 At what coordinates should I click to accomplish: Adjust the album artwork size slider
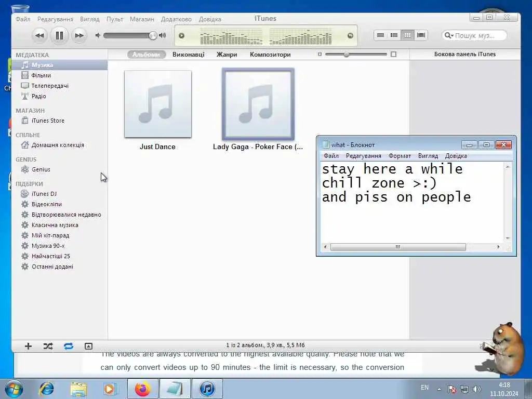(356, 54)
